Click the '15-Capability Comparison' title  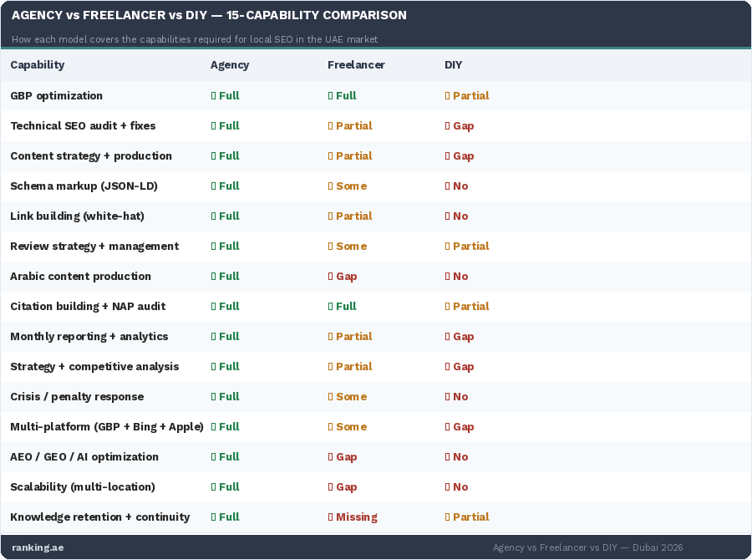[209, 15]
